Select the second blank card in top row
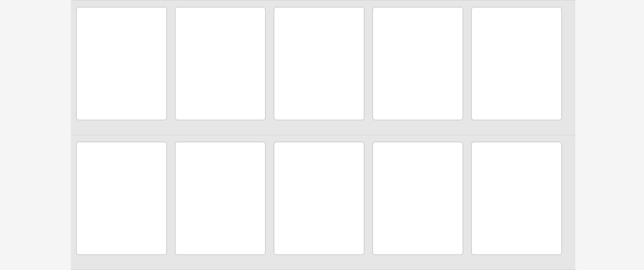Image resolution: width=644 pixels, height=270 pixels. point(220,63)
